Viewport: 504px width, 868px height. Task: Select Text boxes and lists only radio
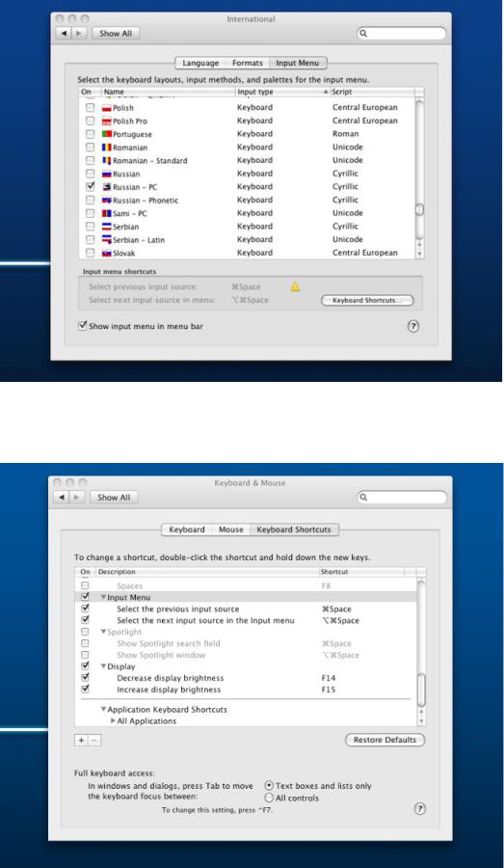pyautogui.click(x=269, y=785)
